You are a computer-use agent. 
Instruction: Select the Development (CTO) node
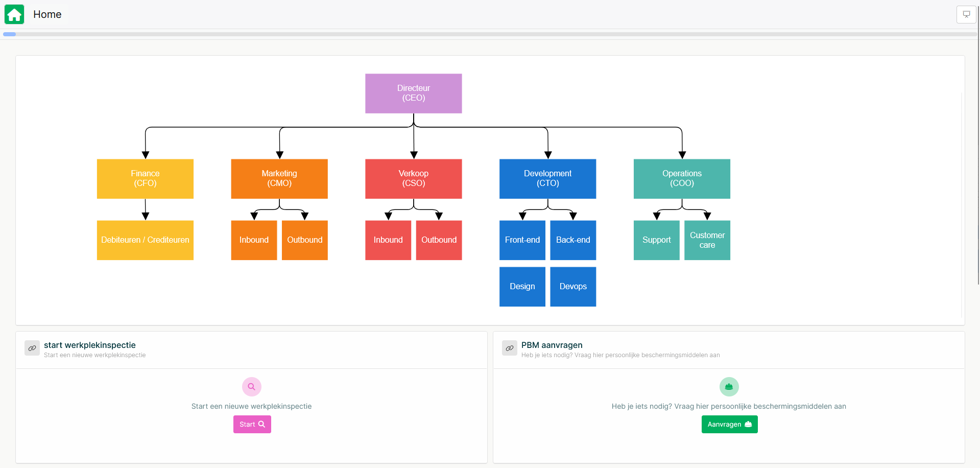(x=547, y=179)
